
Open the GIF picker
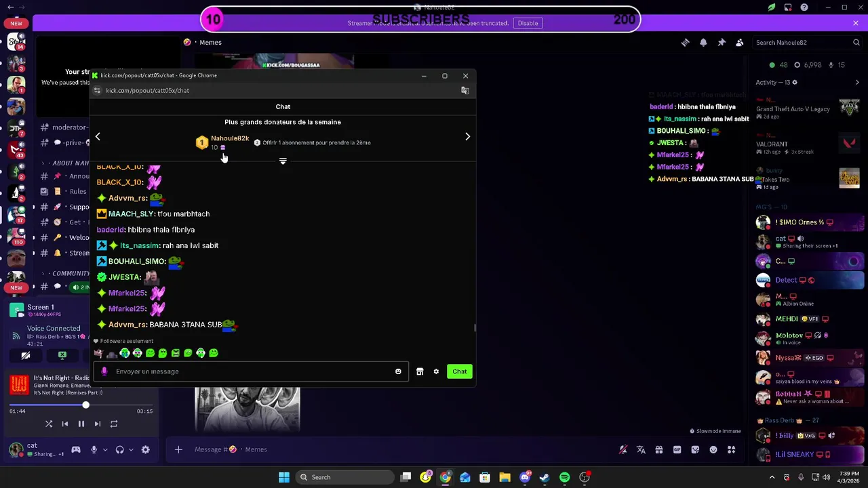(x=677, y=449)
